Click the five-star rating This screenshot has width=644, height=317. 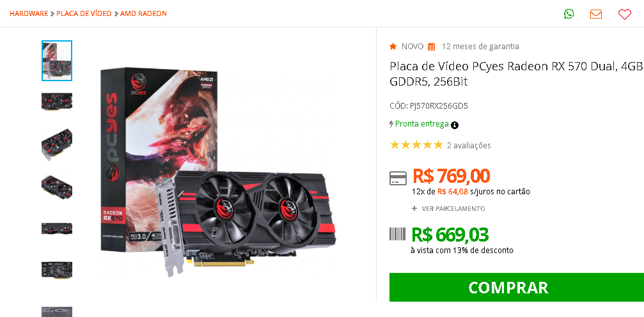tap(416, 145)
